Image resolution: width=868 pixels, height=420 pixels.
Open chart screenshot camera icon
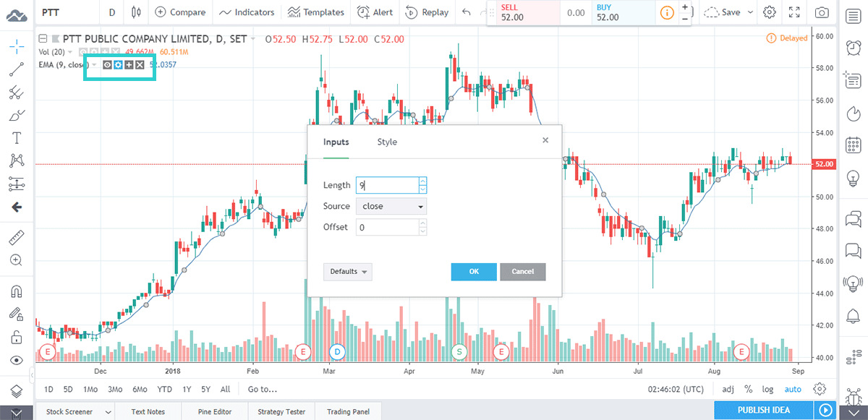coord(821,12)
